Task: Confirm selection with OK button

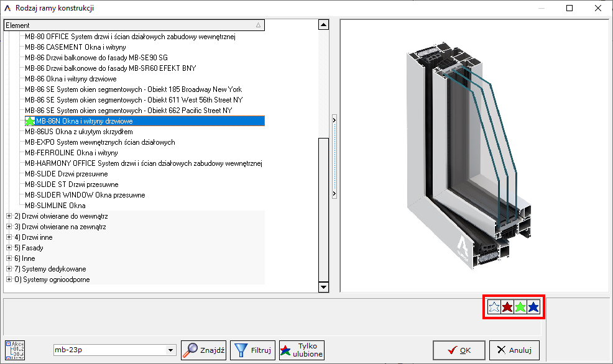Action: (x=459, y=350)
